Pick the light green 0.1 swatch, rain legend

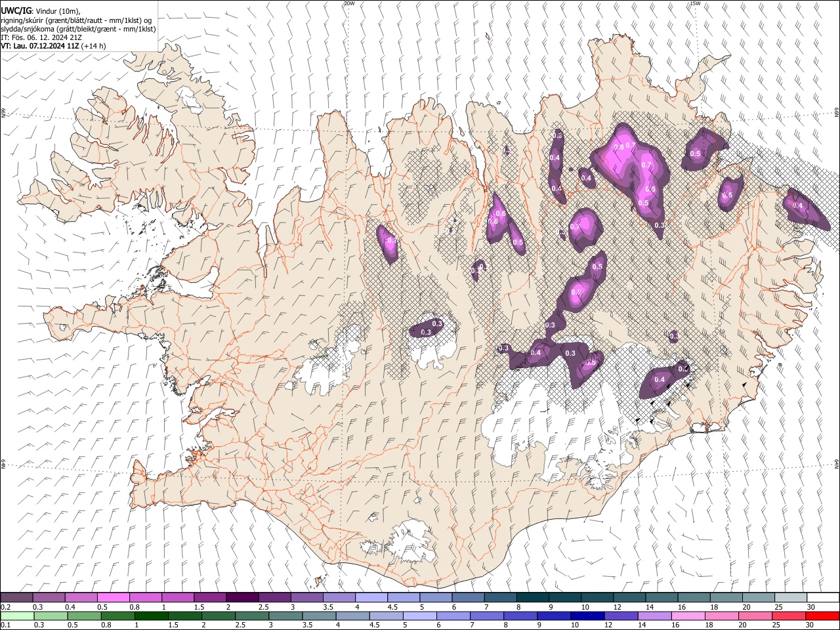tap(17, 616)
